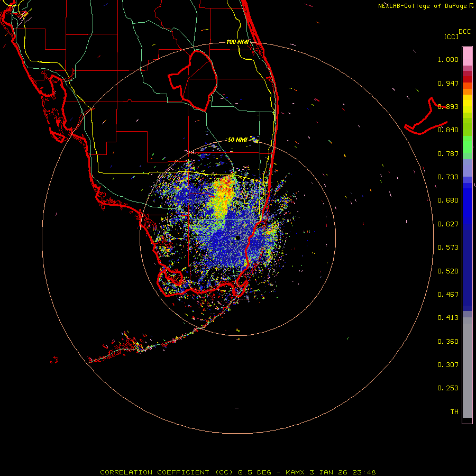The image size is (476, 476).
Task: Select the 0.253 scale value
Action: (448, 388)
